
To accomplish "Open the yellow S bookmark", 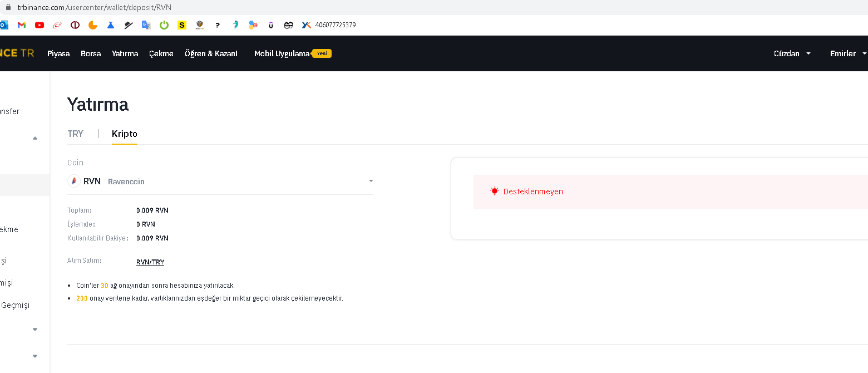I will coord(182,25).
